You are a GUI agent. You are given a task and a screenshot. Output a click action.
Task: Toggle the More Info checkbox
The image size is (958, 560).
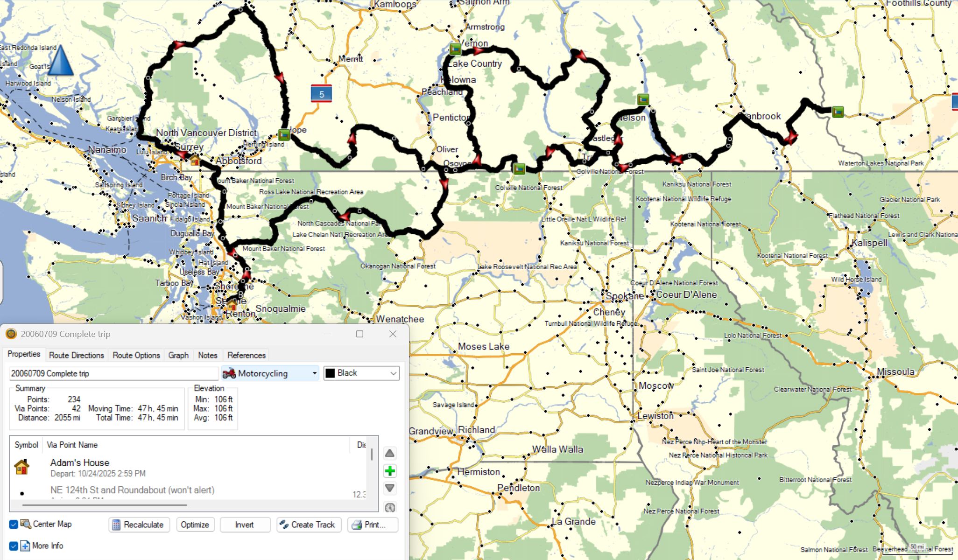14,546
